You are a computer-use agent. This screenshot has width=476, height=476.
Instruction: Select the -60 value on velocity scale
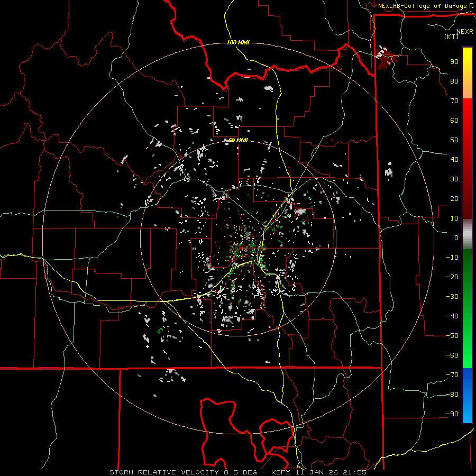click(x=452, y=355)
